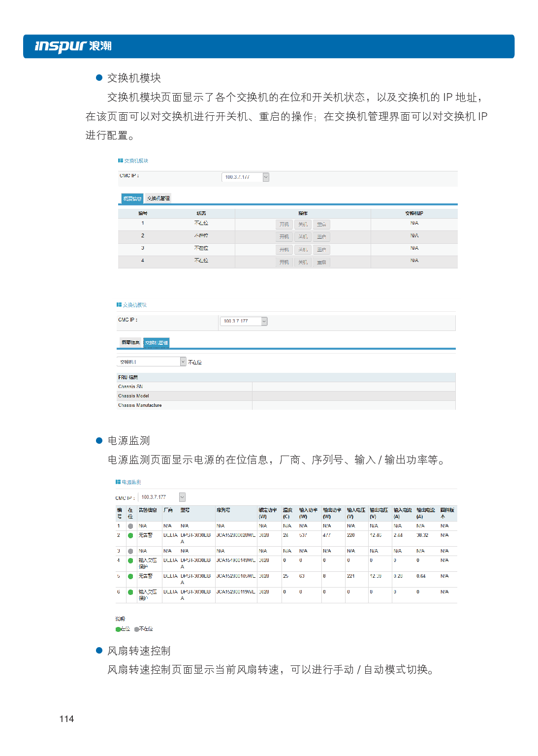Click the green status dot for power supply 5

pyautogui.click(x=130, y=576)
